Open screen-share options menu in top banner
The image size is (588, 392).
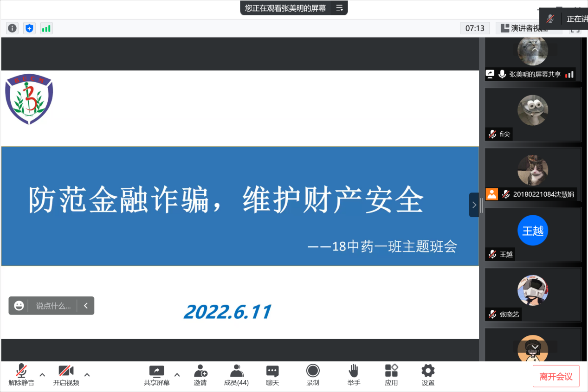[339, 8]
